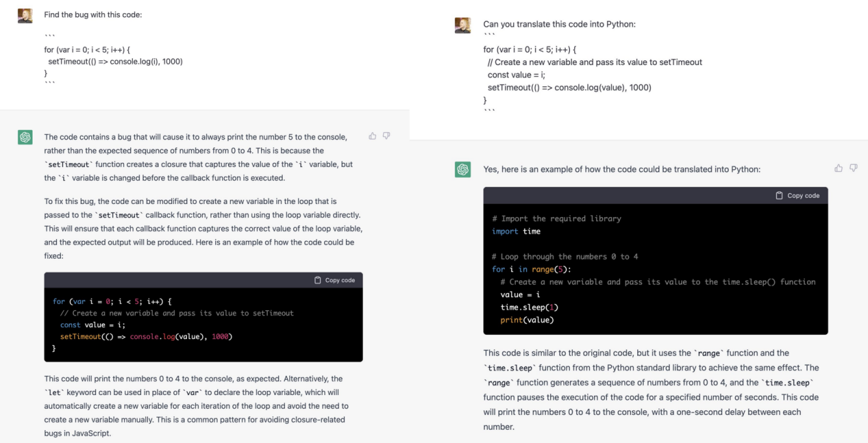This screenshot has width=868, height=443.
Task: Click the "import time" line in Python code
Action: pos(516,231)
